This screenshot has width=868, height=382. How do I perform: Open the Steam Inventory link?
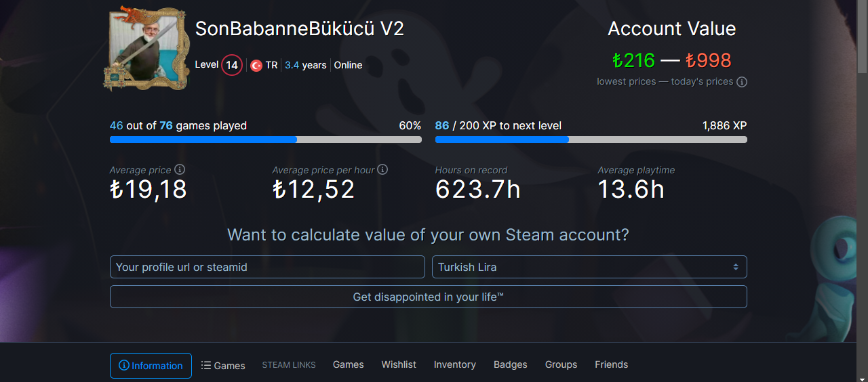tap(454, 364)
